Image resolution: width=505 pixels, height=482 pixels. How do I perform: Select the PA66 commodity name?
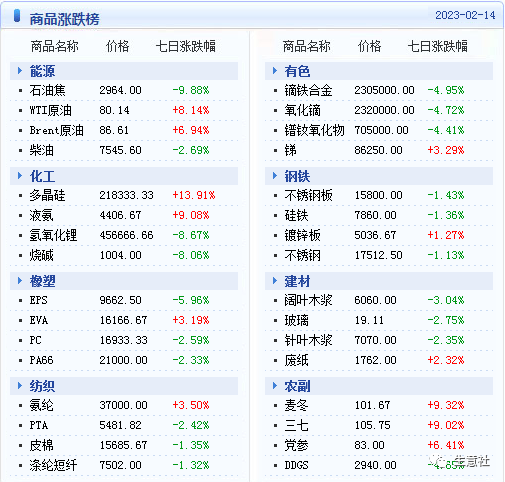41,360
